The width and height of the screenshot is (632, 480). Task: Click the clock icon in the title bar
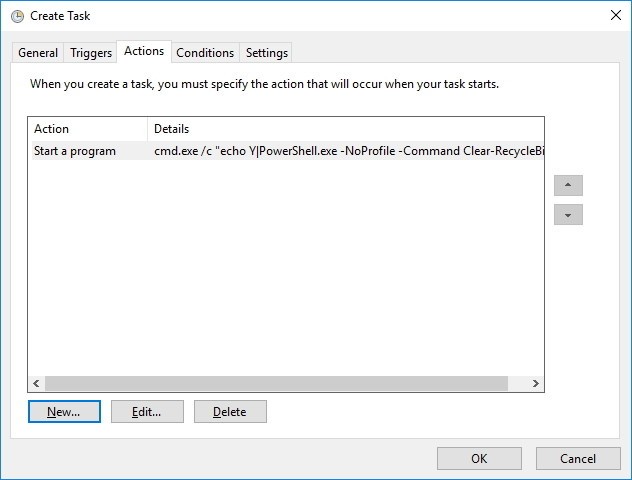pos(17,16)
